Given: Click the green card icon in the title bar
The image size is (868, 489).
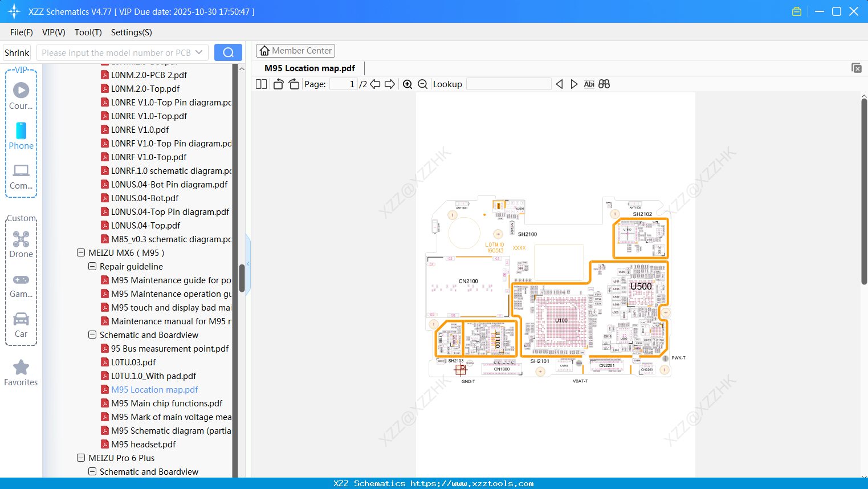Looking at the screenshot, I should (796, 11).
